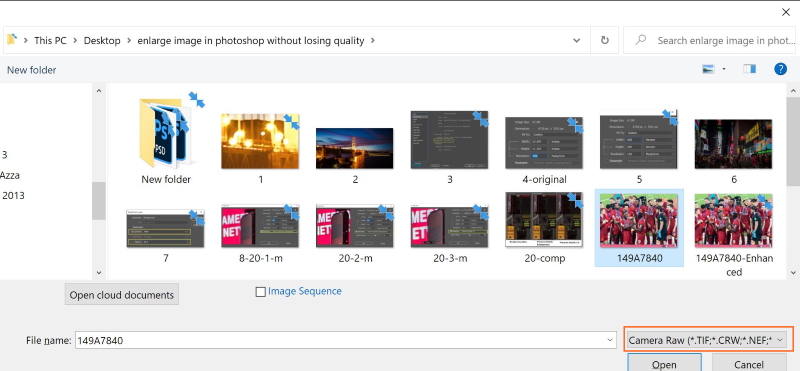800x371 pixels.
Task: Click This PC in the breadcrumb path
Action: coord(50,40)
